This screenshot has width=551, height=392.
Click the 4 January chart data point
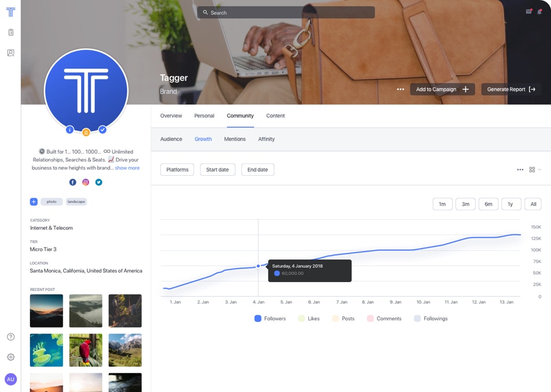(x=258, y=267)
